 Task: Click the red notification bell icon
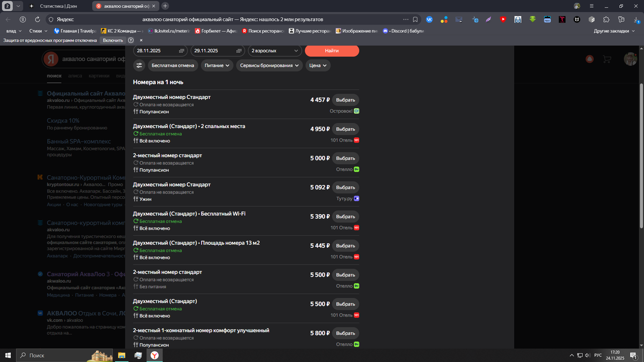click(590, 59)
